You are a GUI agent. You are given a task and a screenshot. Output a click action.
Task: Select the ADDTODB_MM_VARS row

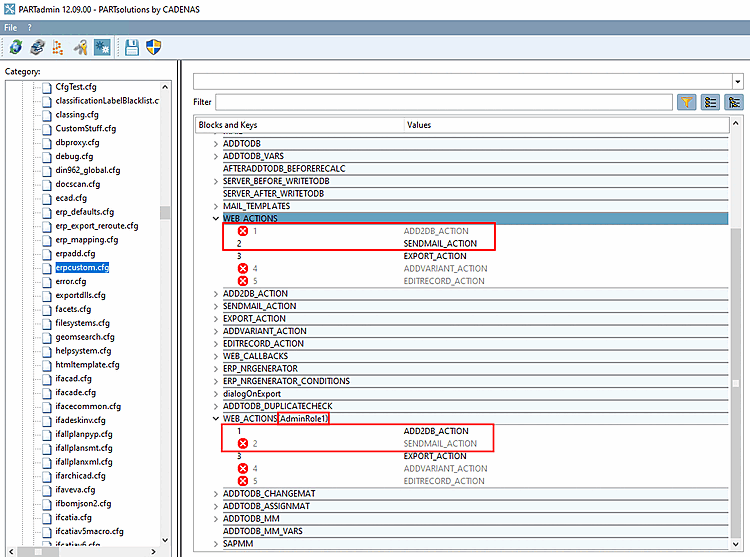click(x=475, y=531)
